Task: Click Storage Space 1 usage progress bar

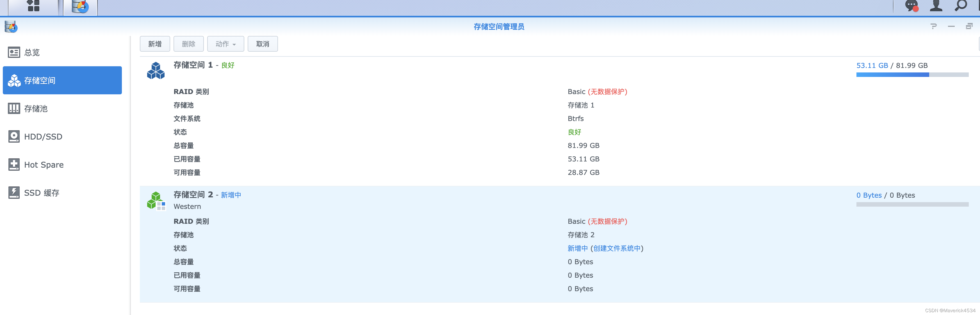Action: click(x=912, y=75)
